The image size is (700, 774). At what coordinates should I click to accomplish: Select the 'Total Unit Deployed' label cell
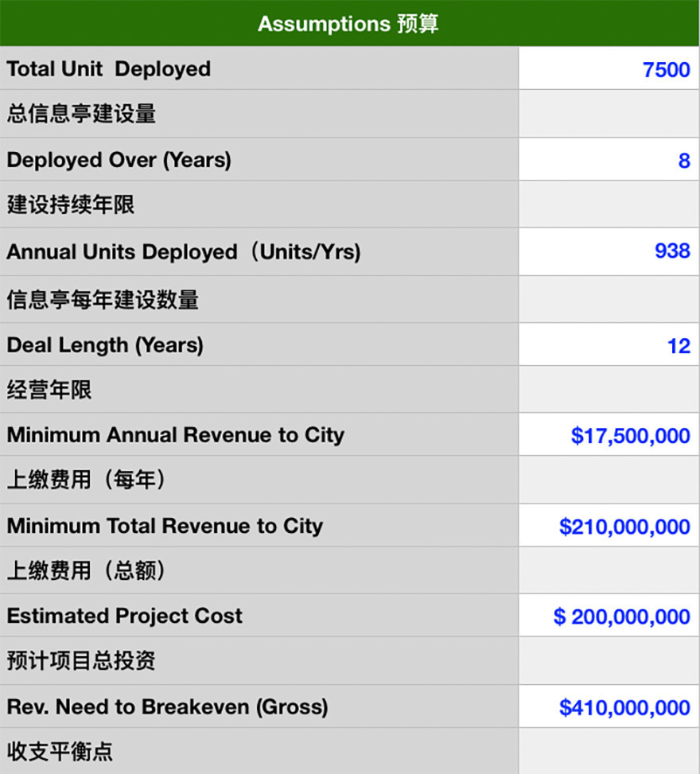point(259,68)
